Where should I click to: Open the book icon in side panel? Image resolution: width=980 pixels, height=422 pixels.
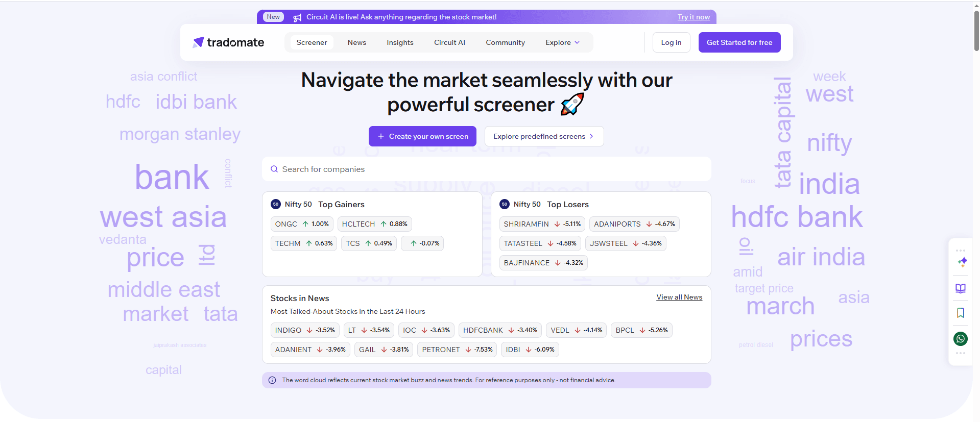(960, 288)
